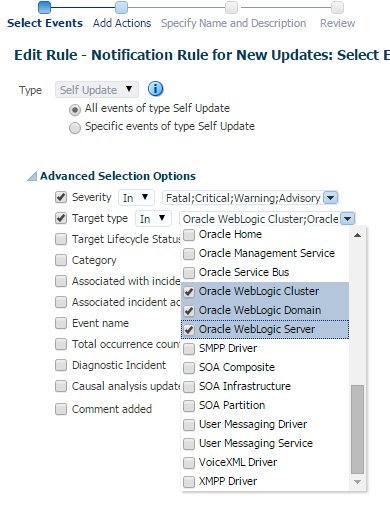Click the target type list scrollbar thumb
390x522 pixels.
[x=357, y=429]
